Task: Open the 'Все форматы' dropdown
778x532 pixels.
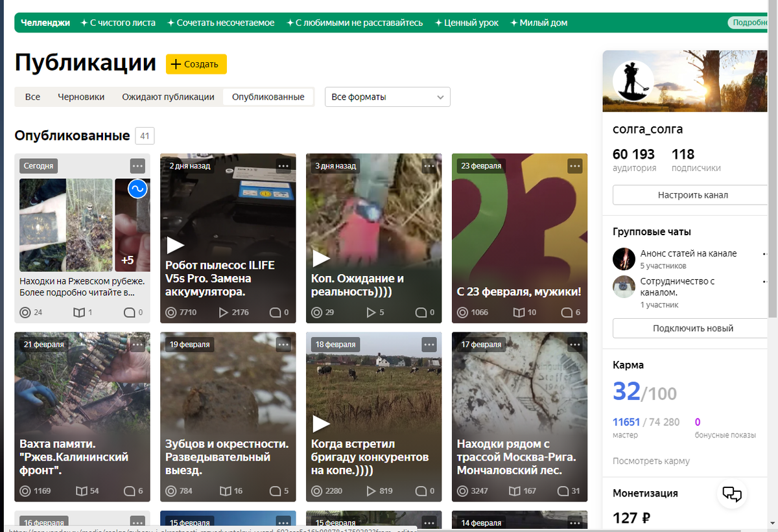Action: [387, 97]
